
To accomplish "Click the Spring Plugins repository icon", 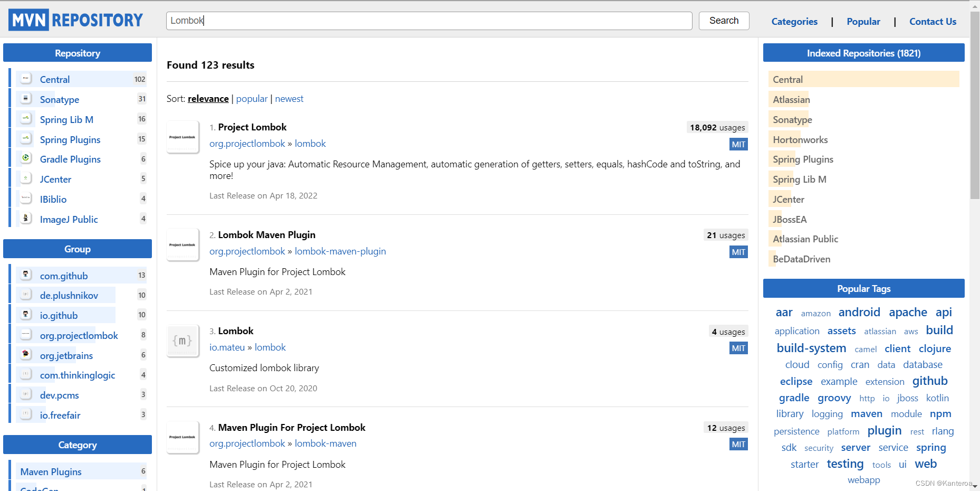I will pos(26,139).
